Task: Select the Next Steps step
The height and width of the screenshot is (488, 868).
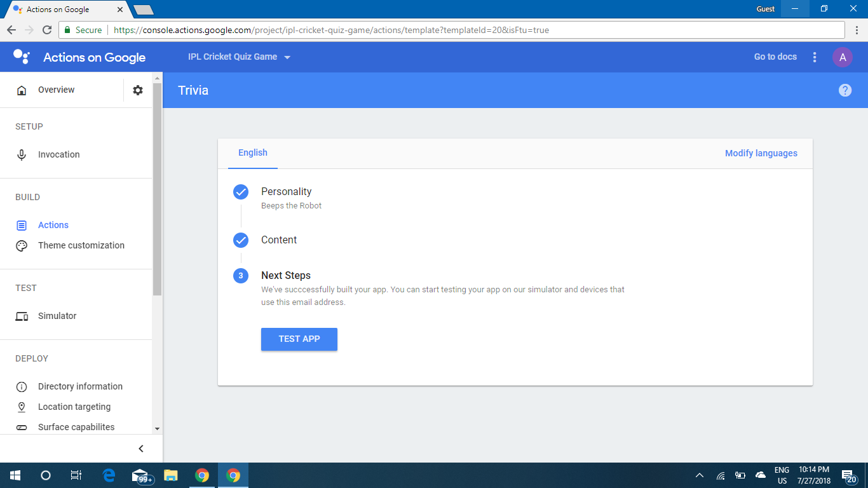Action: click(286, 275)
